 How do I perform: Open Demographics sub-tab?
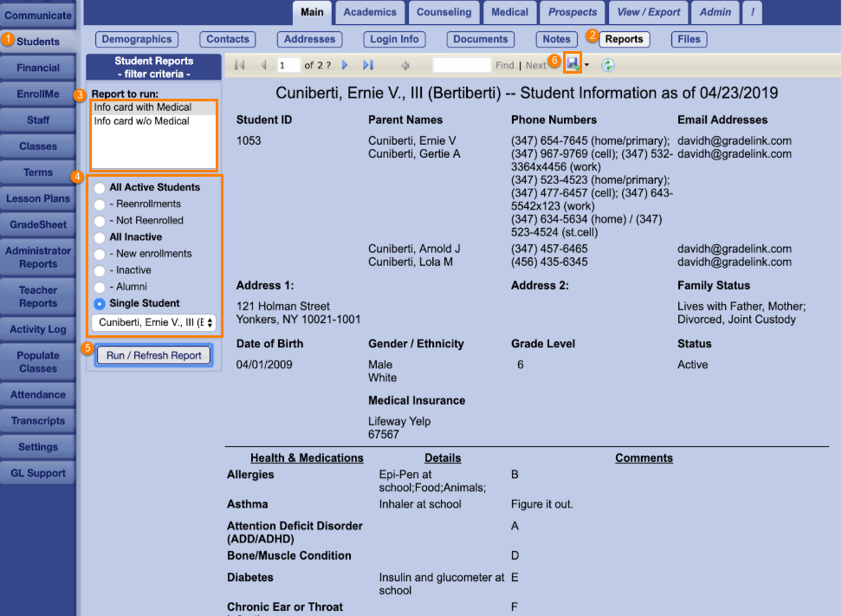136,39
